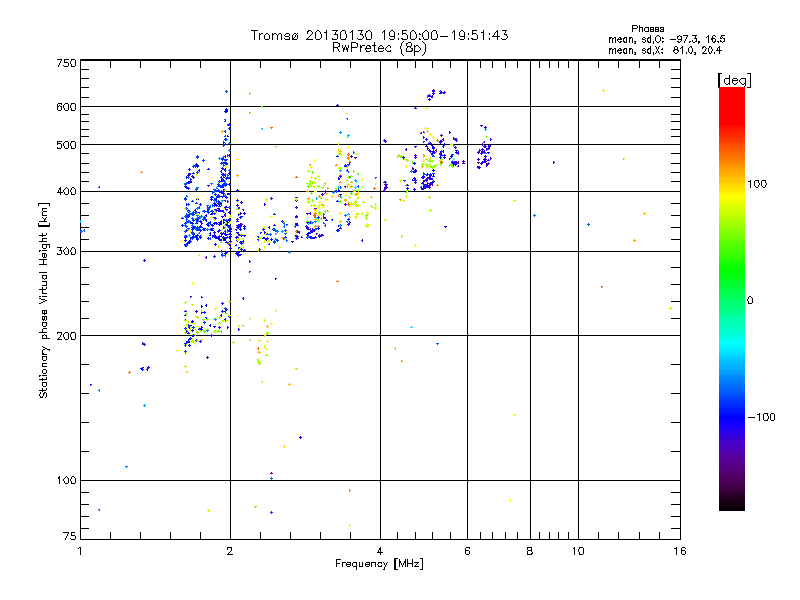Click the x-axis tick label '6'
The width and height of the screenshot is (800, 600).
pos(467,551)
